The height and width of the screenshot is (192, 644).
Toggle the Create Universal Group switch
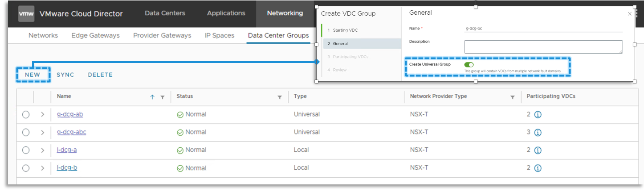click(x=469, y=65)
